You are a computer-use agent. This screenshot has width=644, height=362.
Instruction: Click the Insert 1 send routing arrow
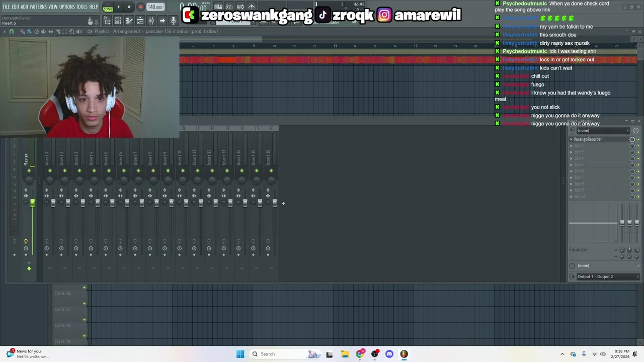click(50, 268)
